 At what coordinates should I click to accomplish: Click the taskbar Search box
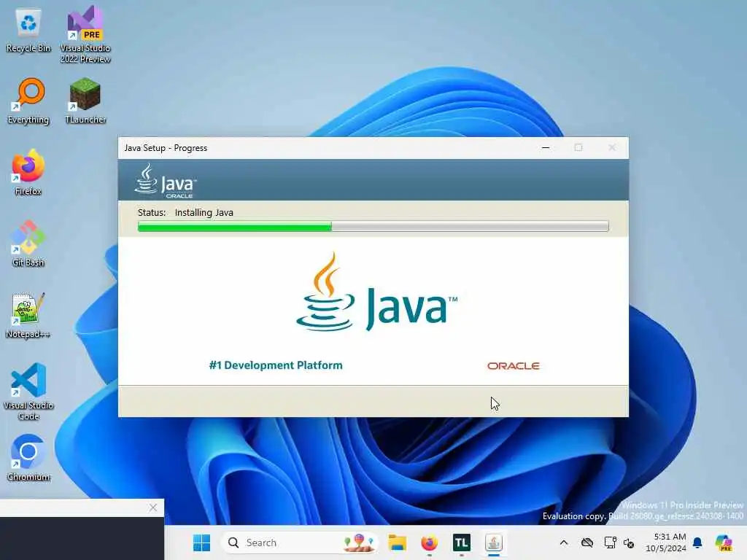pyautogui.click(x=300, y=542)
